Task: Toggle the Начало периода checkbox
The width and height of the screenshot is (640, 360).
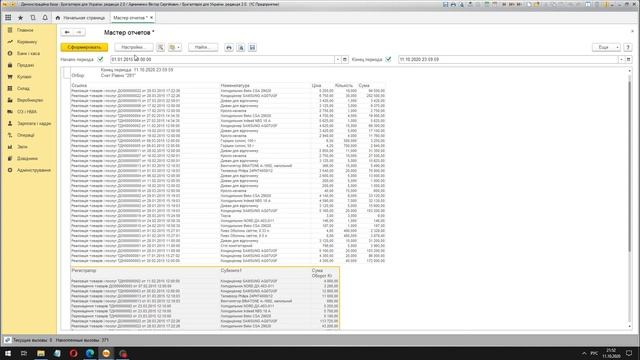Action: click(100, 59)
